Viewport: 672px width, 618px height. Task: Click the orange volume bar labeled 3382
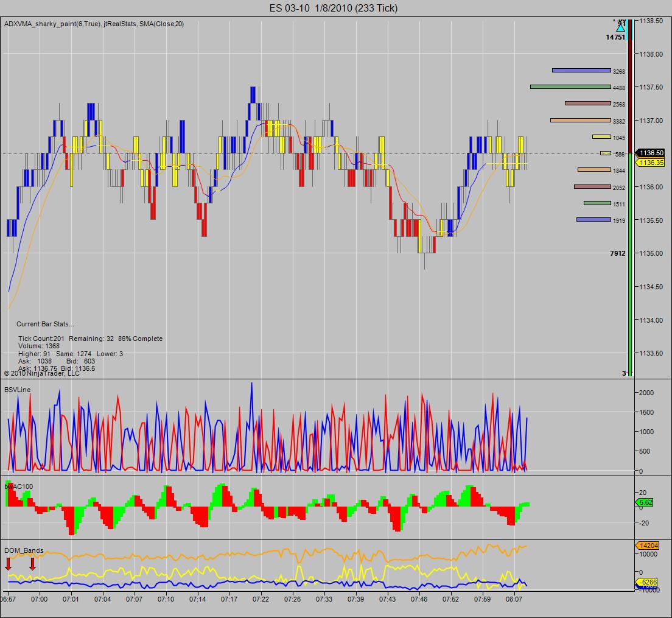pyautogui.click(x=580, y=121)
